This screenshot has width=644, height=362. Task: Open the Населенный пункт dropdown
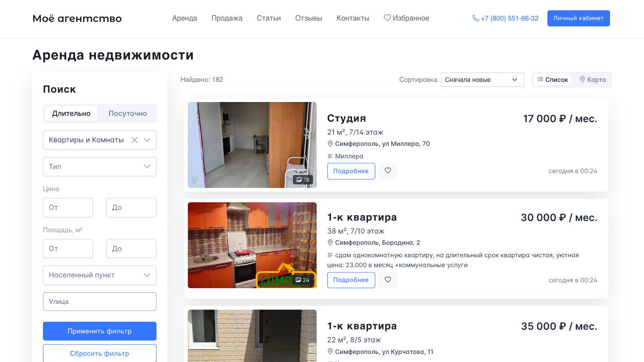[100, 275]
